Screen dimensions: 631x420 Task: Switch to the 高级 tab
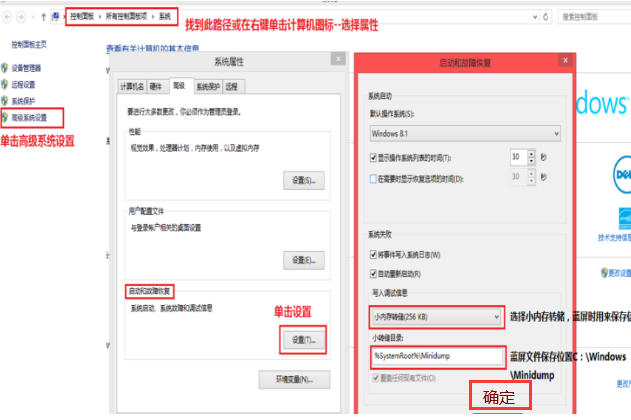coord(179,85)
